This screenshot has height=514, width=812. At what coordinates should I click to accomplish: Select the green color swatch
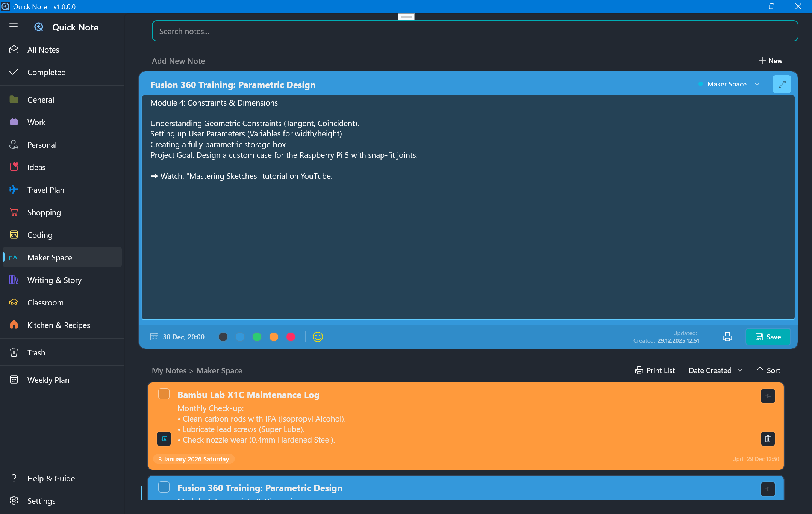coord(257,337)
